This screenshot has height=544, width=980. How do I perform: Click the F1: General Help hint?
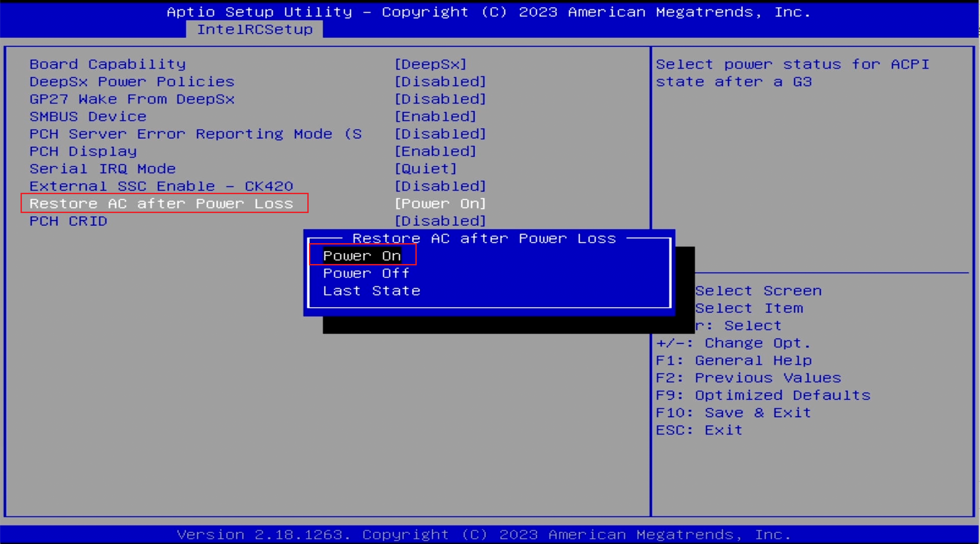pyautogui.click(x=734, y=360)
